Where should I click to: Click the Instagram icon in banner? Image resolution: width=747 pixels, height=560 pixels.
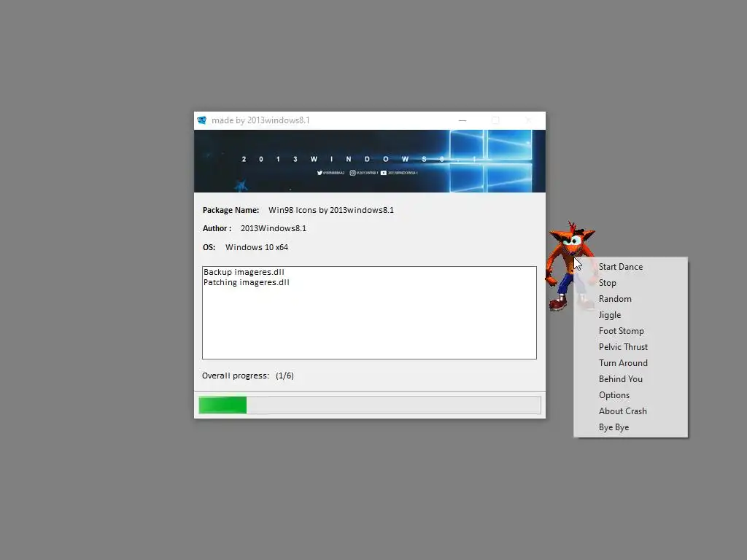352,173
